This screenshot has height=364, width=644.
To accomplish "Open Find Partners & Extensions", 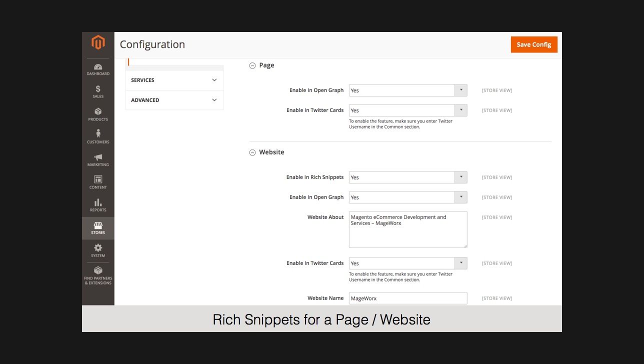I will (x=98, y=275).
